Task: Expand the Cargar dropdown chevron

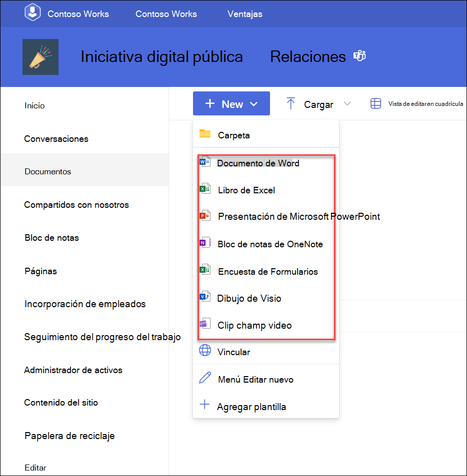Action: [347, 103]
